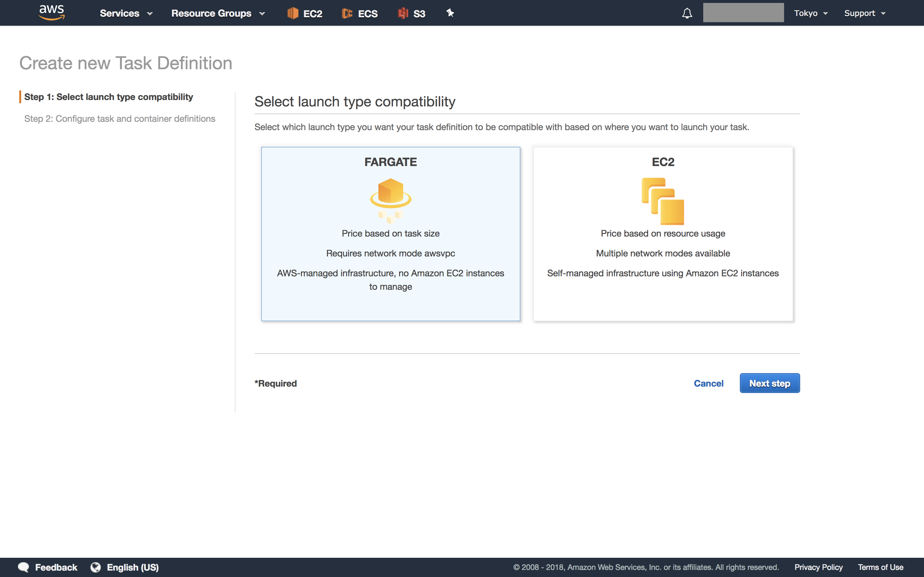Click the pin shortcuts icon
Image resolution: width=924 pixels, height=577 pixels.
pos(450,13)
